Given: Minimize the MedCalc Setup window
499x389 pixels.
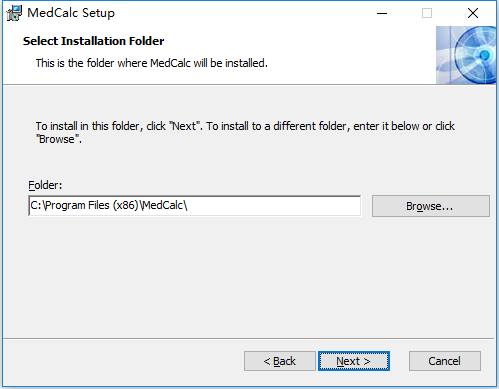Looking at the screenshot, I should pos(382,13).
